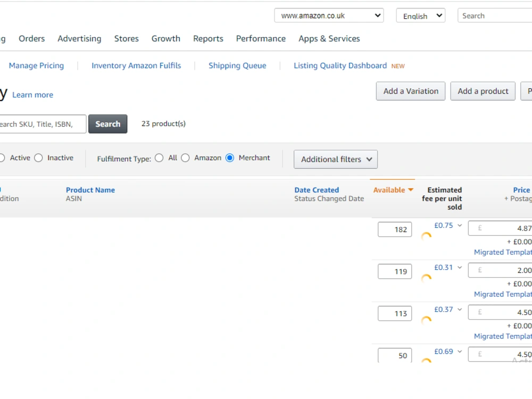Edit the available quantity 50 field
This screenshot has width=532, height=399.
tap(395, 355)
